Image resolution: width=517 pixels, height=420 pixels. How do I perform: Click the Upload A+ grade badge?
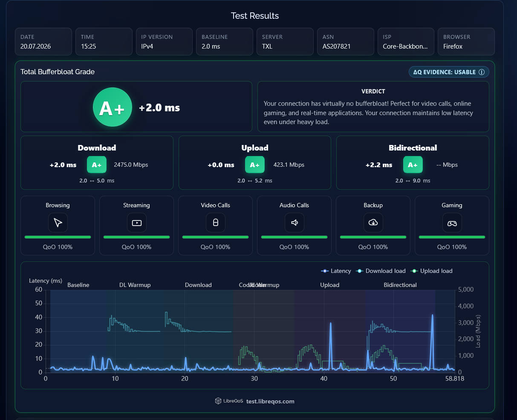(255, 165)
